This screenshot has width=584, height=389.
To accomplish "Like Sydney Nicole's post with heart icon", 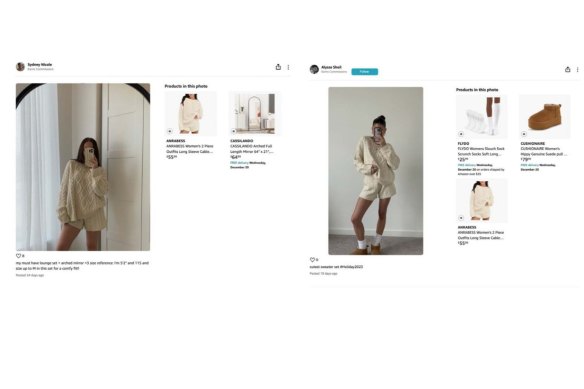I will point(18,256).
